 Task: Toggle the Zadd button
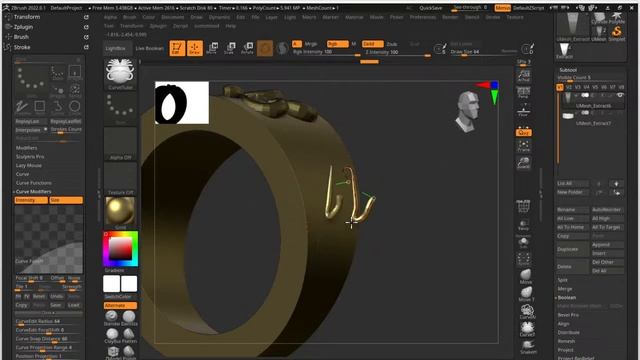pos(372,44)
